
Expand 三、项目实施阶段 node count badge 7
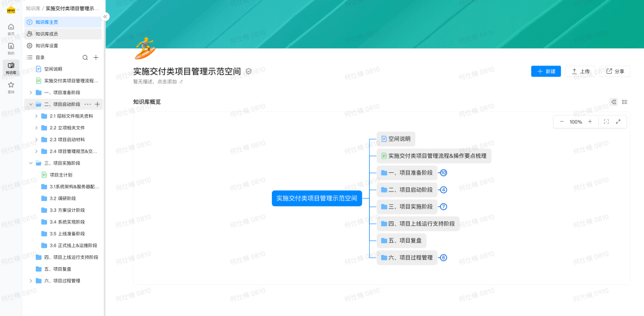tap(443, 207)
